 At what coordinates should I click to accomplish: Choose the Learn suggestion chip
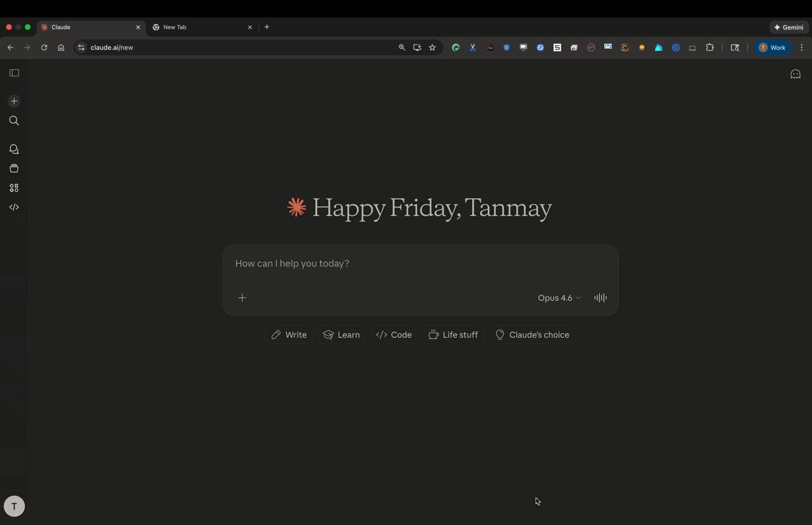click(x=341, y=335)
